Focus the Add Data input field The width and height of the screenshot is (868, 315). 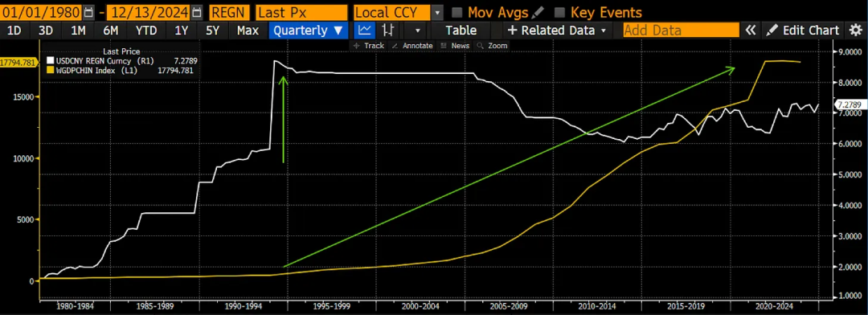coord(681,31)
